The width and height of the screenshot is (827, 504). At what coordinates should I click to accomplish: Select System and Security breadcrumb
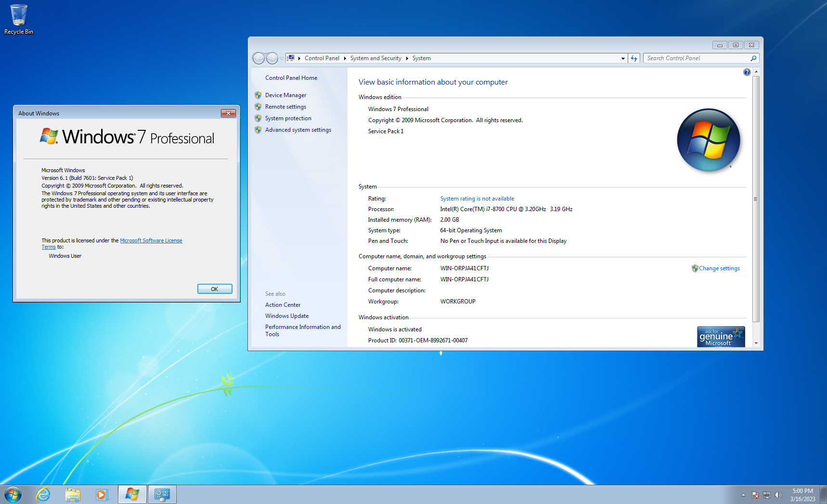[375, 58]
